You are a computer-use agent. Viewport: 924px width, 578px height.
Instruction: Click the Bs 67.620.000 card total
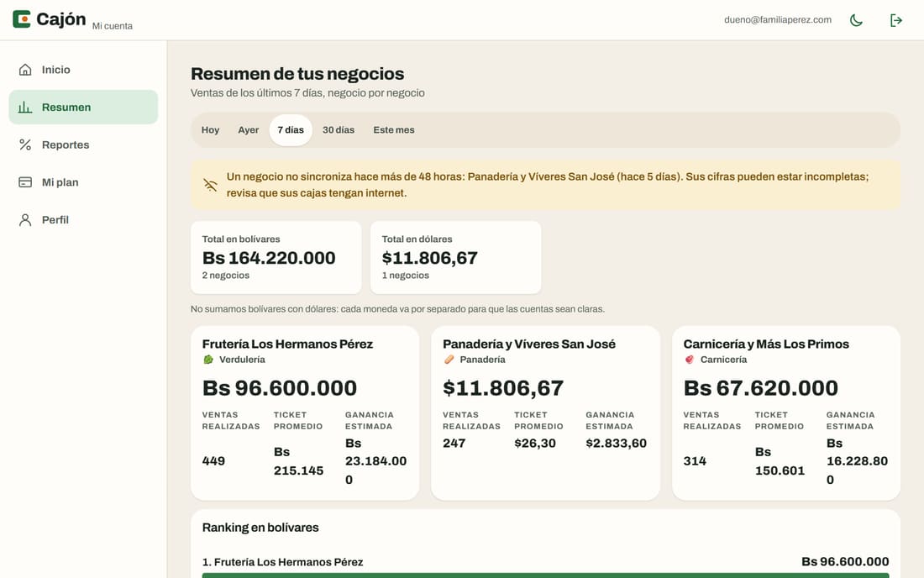[x=761, y=388]
